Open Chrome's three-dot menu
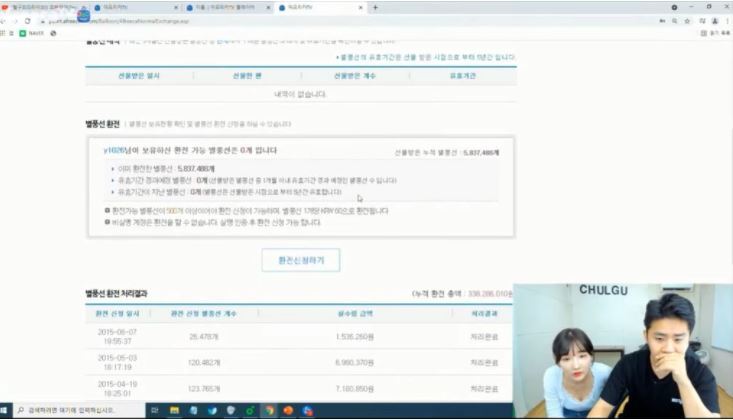733x420 pixels. (x=725, y=19)
